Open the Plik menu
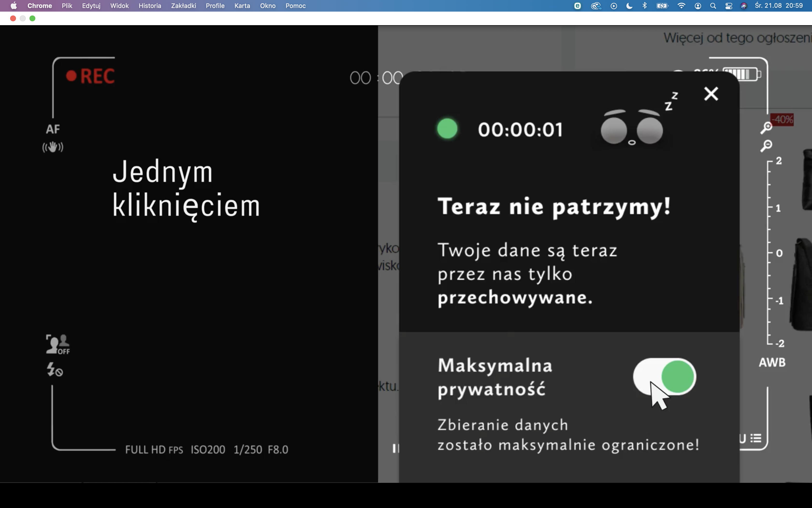Image resolution: width=812 pixels, height=508 pixels. tap(67, 6)
